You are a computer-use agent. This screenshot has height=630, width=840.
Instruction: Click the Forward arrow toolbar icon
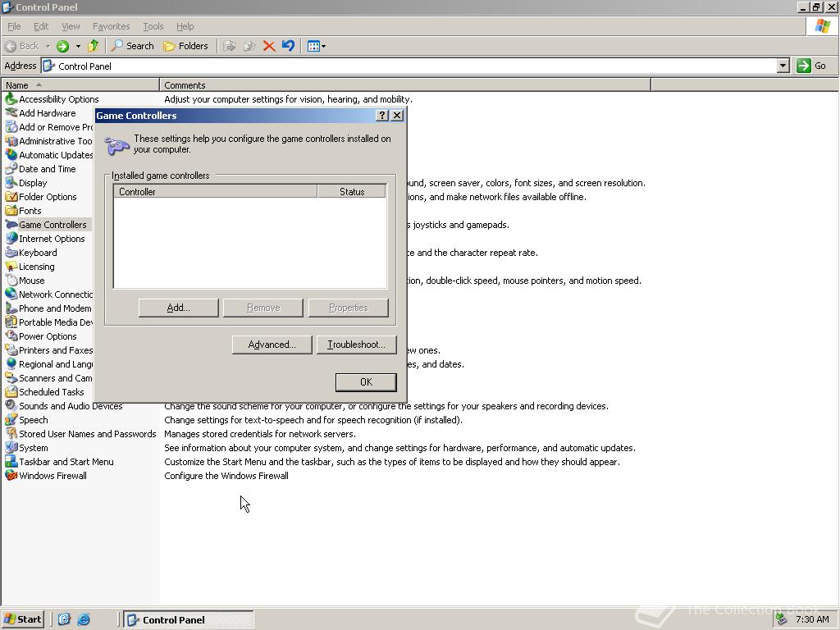pyautogui.click(x=62, y=46)
